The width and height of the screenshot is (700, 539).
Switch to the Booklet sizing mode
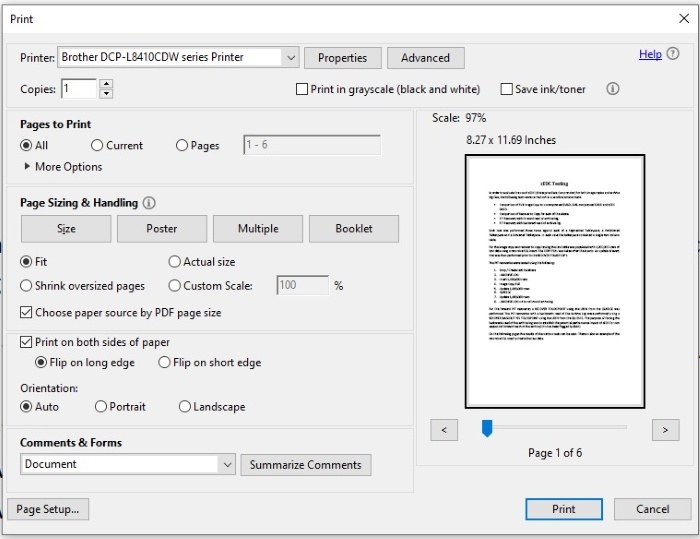354,229
